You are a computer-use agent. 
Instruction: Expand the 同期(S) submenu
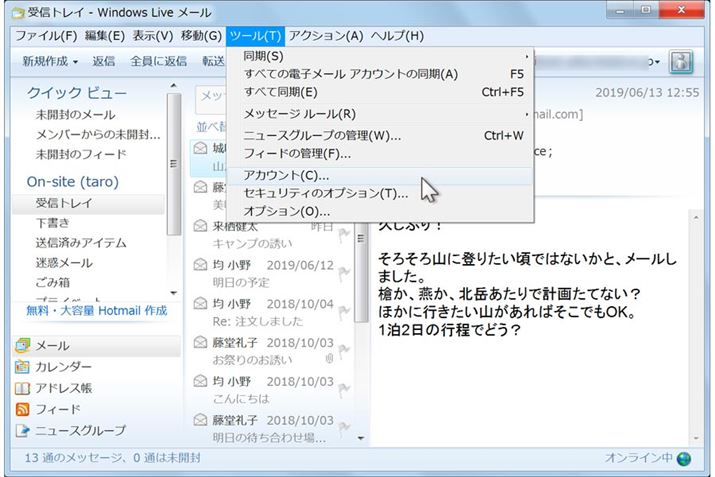(x=527, y=57)
